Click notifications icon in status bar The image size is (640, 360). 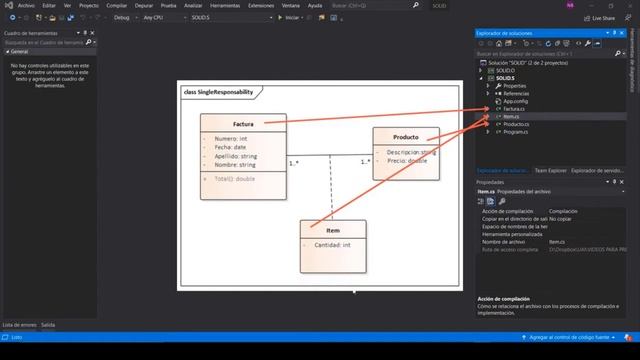coord(628,337)
